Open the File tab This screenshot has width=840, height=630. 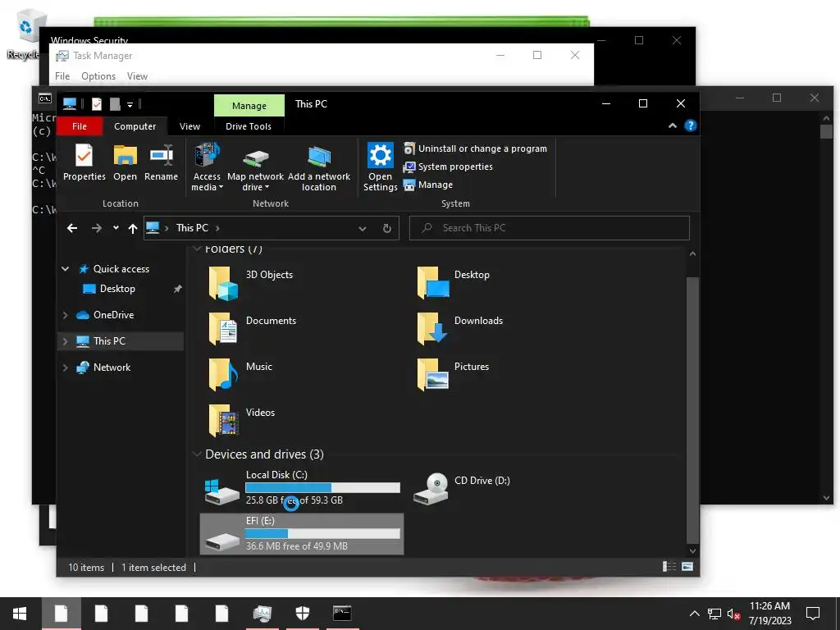pos(80,126)
